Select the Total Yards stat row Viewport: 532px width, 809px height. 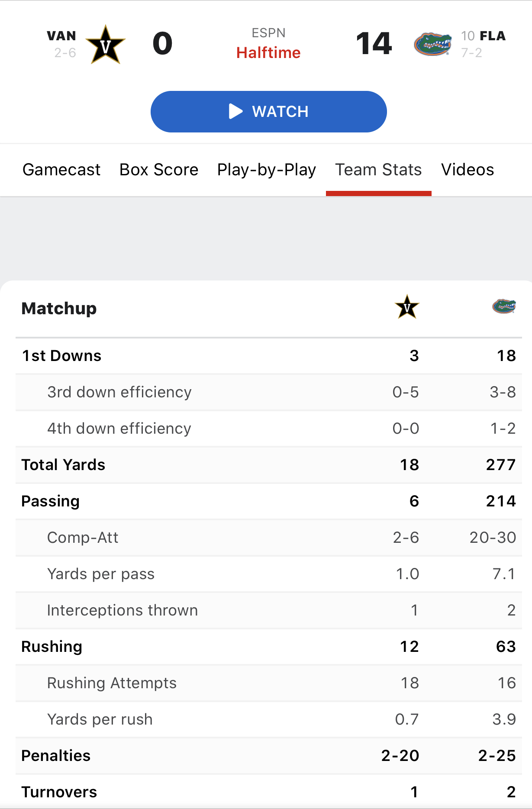pos(268,465)
